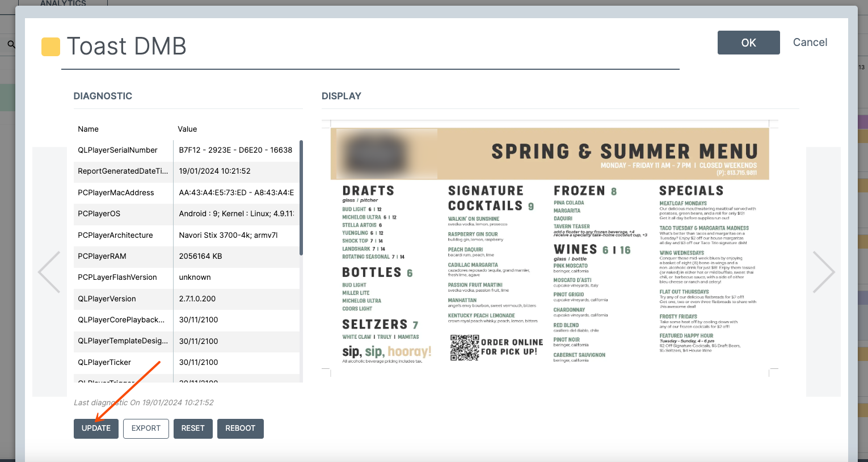Screen dimensions: 868x462
Task: Go to previous display with left chevron
Action: pyautogui.click(x=49, y=272)
